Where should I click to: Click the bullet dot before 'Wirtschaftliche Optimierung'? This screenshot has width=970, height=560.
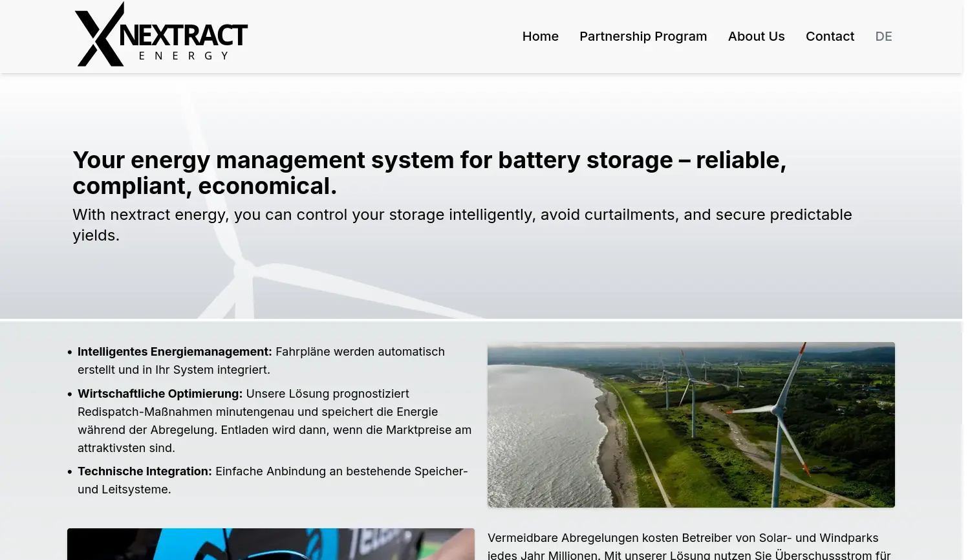click(70, 394)
